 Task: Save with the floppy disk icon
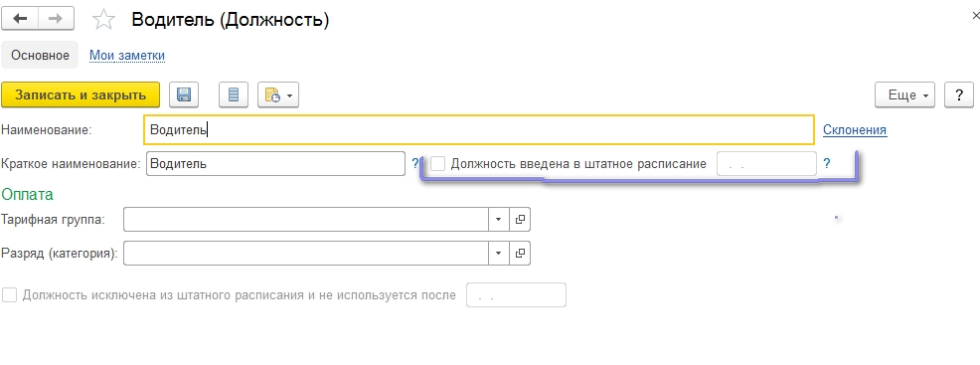click(184, 95)
